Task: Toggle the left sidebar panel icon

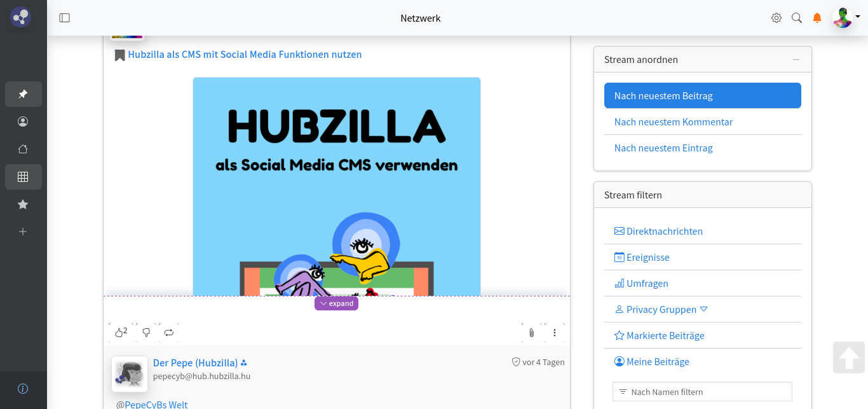Action: (64, 18)
